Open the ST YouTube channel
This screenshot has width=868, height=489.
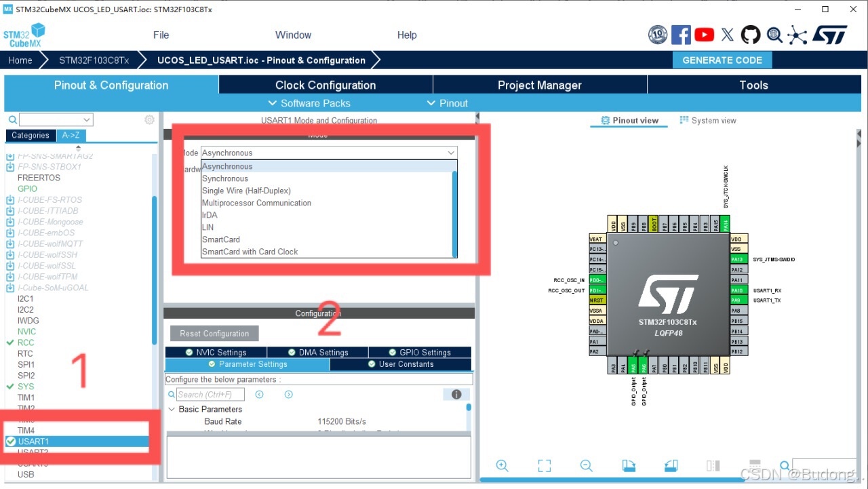pyautogui.click(x=704, y=35)
